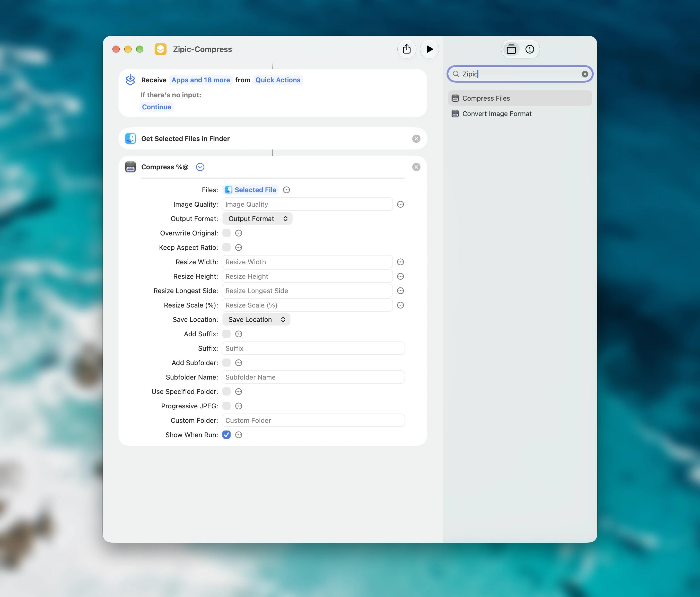Open the variable menu for Resize Scale (%)
The image size is (700, 597).
click(x=400, y=305)
